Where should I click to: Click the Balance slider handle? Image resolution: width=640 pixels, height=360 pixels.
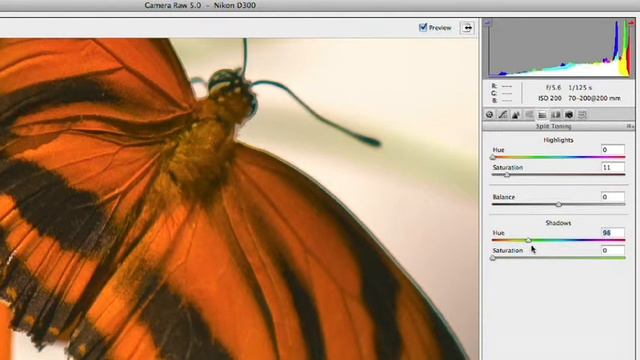[x=559, y=204]
